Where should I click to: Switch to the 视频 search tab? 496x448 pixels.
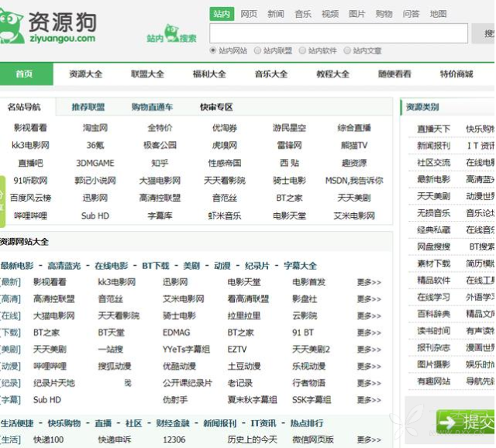click(x=330, y=14)
